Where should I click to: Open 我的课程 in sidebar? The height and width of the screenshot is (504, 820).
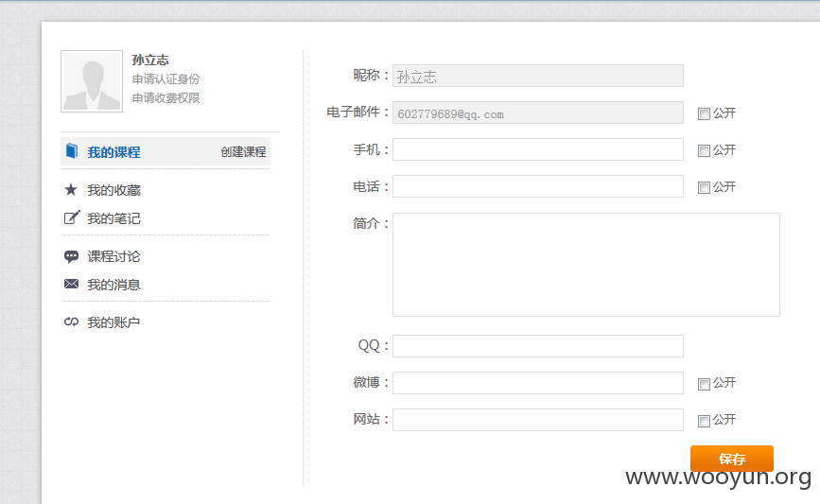(113, 152)
